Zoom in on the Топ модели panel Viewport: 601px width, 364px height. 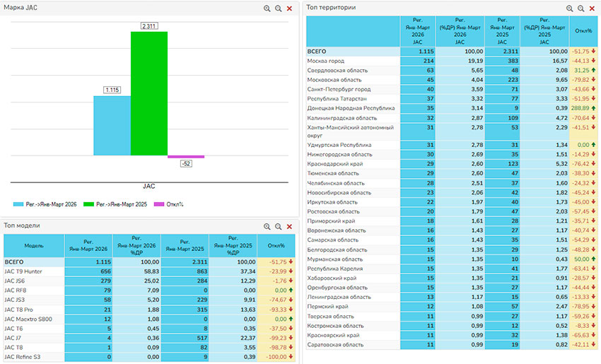click(x=267, y=226)
